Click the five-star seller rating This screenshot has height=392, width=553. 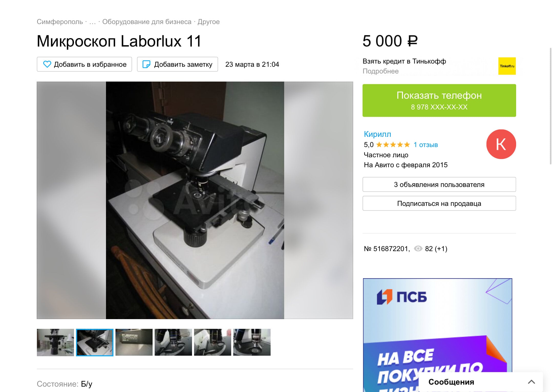[393, 145]
